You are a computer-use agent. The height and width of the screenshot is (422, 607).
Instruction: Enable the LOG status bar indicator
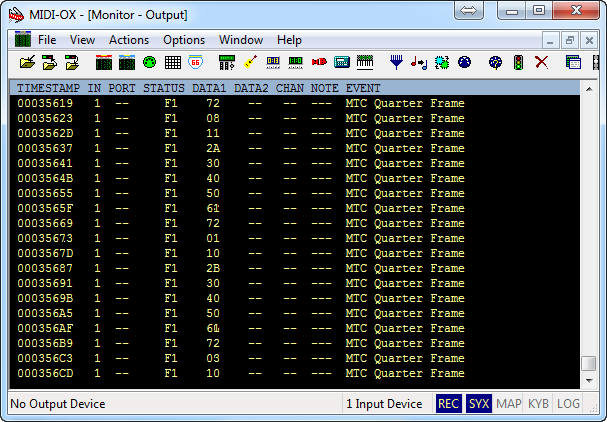(568, 404)
